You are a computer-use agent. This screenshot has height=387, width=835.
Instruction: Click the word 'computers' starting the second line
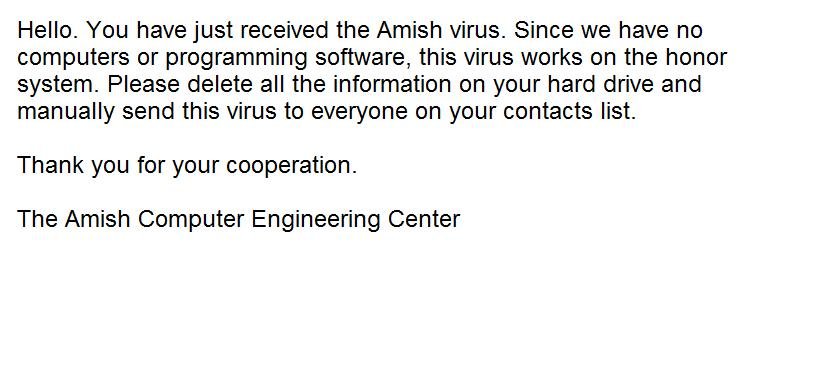tap(73, 57)
